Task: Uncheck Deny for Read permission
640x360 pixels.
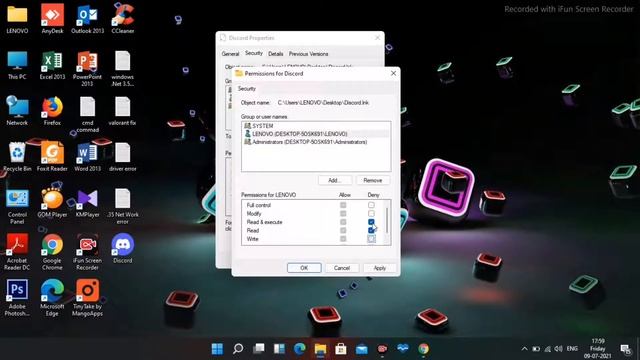Action: pos(371,230)
